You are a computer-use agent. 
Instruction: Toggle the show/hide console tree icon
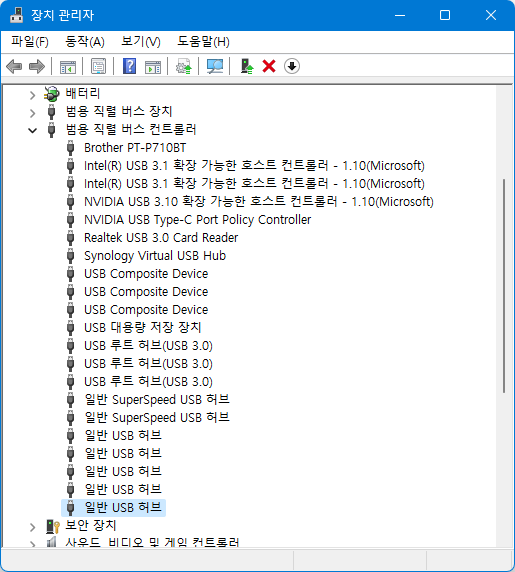pos(68,66)
